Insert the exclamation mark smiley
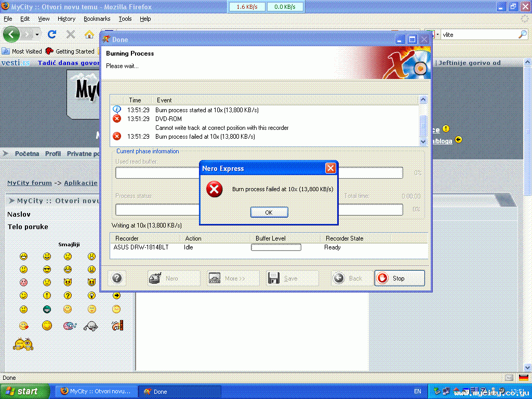Image resolution: width=532 pixels, height=399 pixels. click(47, 296)
